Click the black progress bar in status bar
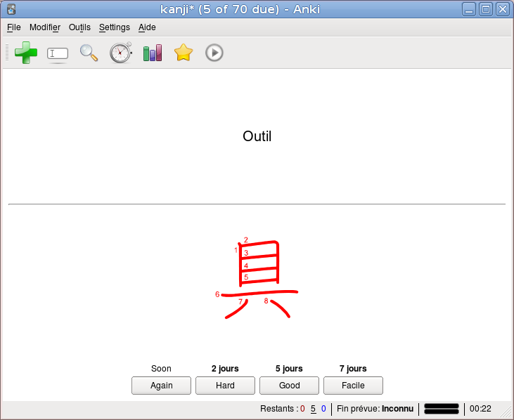The width and height of the screenshot is (514, 420). click(442, 409)
